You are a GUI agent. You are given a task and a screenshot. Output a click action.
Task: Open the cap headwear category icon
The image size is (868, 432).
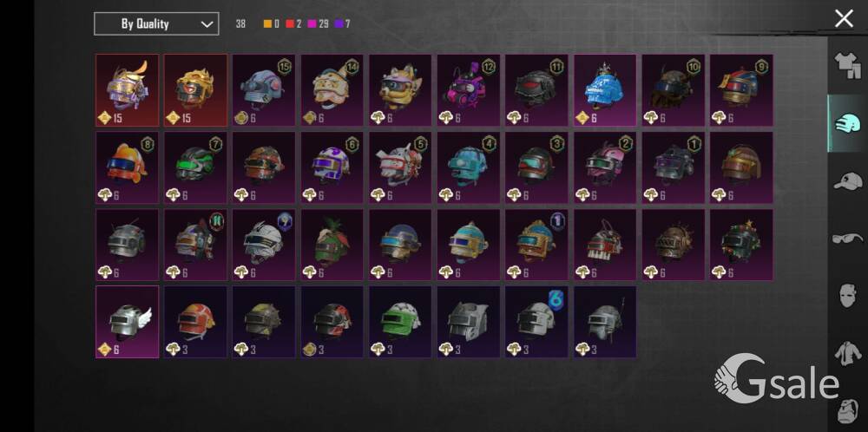click(x=847, y=181)
